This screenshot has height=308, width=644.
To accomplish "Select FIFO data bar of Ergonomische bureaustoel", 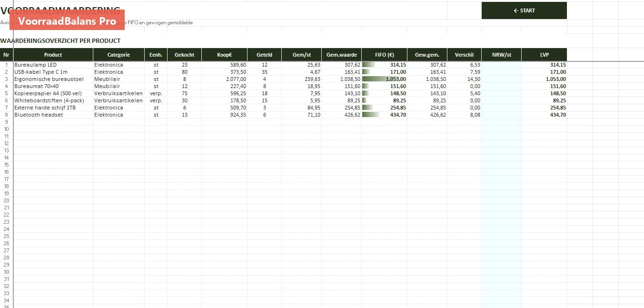I will pyautogui.click(x=385, y=79).
